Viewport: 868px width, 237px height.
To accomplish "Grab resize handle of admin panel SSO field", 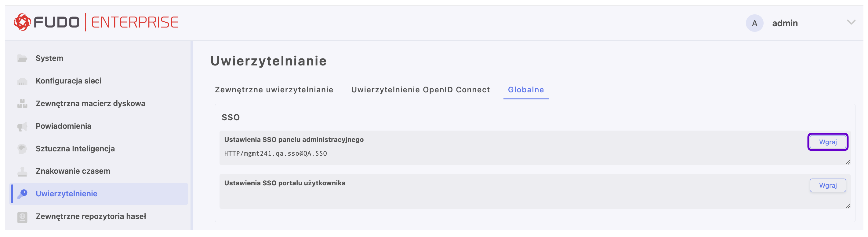I will 848,163.
